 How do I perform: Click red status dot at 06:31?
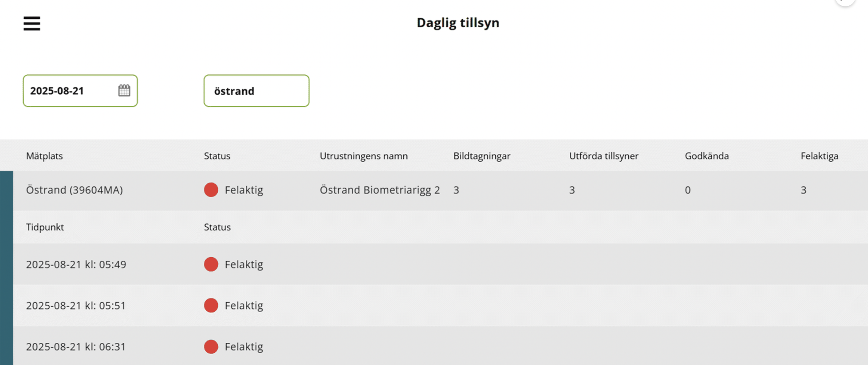pyautogui.click(x=211, y=347)
